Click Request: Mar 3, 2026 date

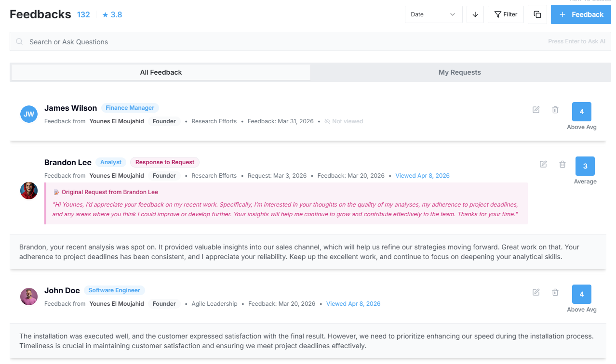click(277, 176)
